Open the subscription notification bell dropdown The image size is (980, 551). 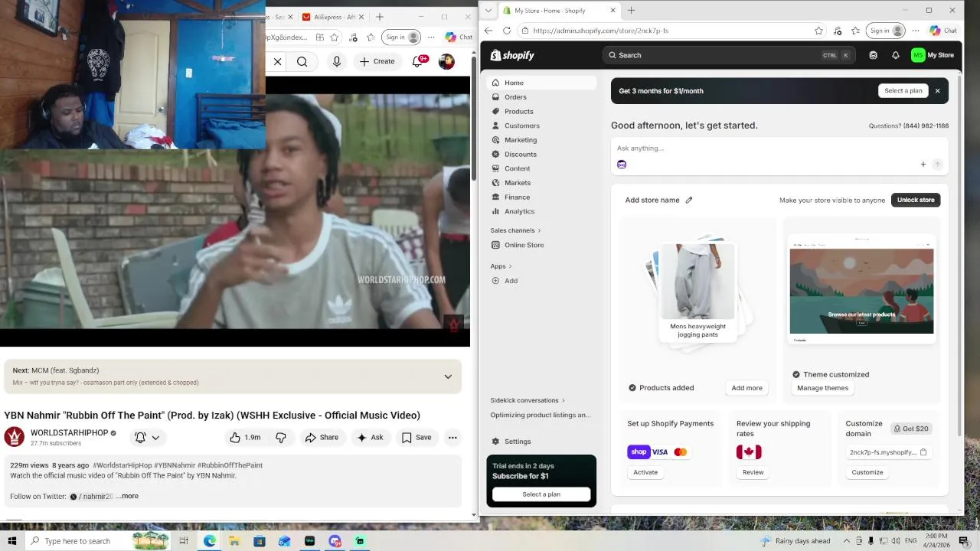(147, 437)
